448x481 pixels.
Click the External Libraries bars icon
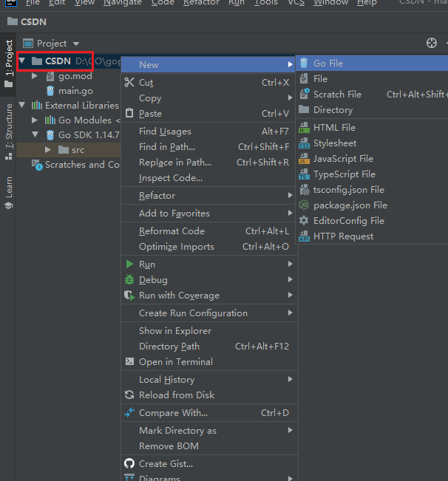[x=37, y=106]
